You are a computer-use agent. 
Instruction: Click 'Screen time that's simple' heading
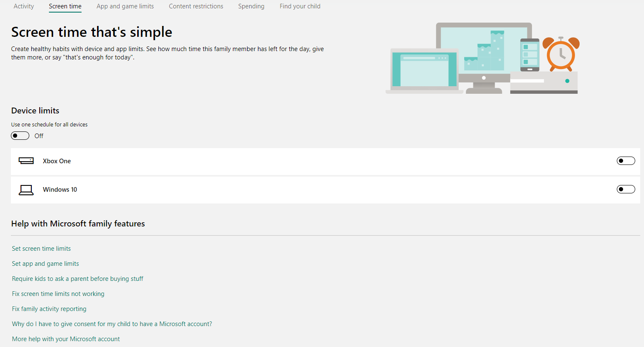click(x=92, y=32)
